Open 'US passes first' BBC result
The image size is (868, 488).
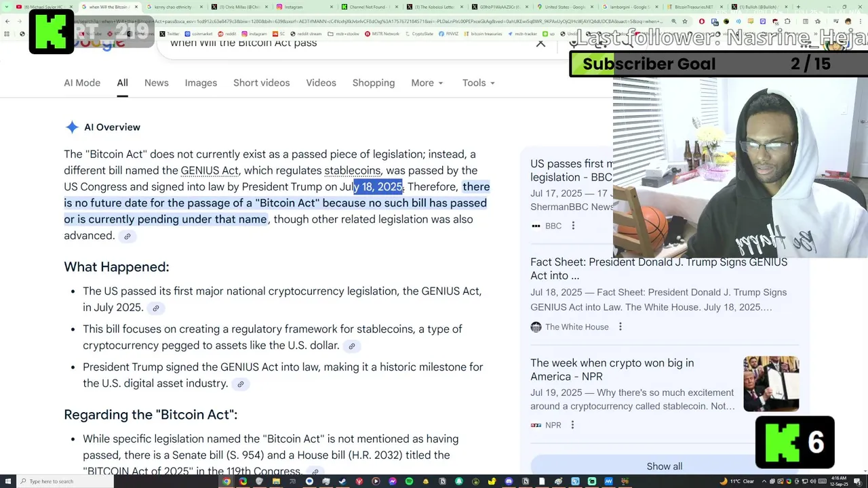click(x=571, y=170)
